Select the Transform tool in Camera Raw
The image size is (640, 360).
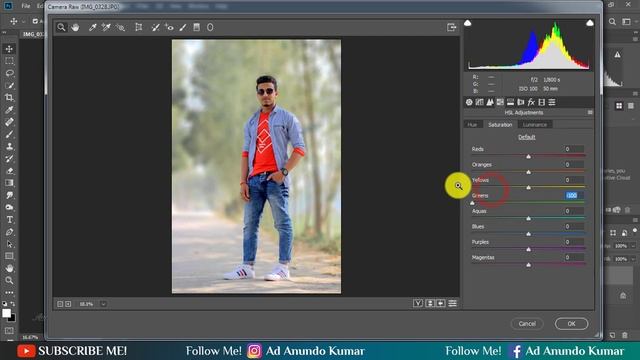[139, 27]
